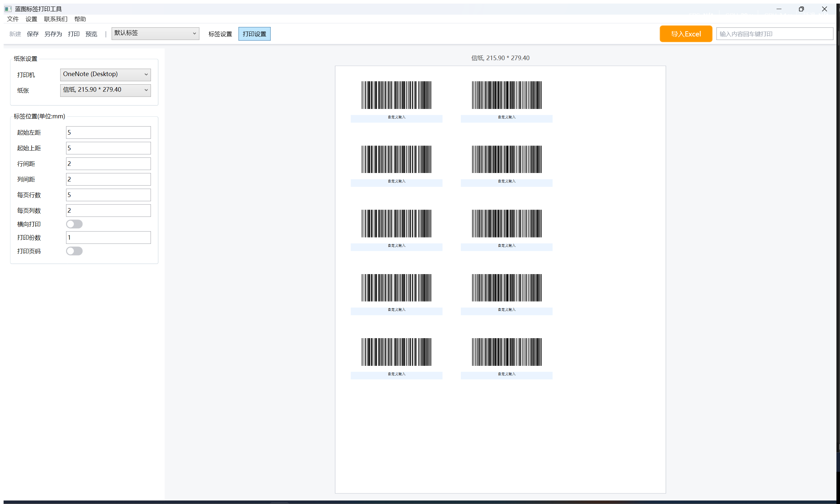Click the 起始左距 input field

click(x=108, y=132)
